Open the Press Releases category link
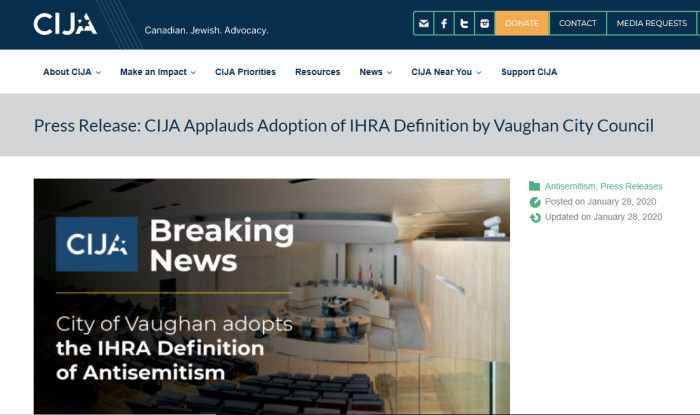700x415 pixels. click(x=631, y=186)
